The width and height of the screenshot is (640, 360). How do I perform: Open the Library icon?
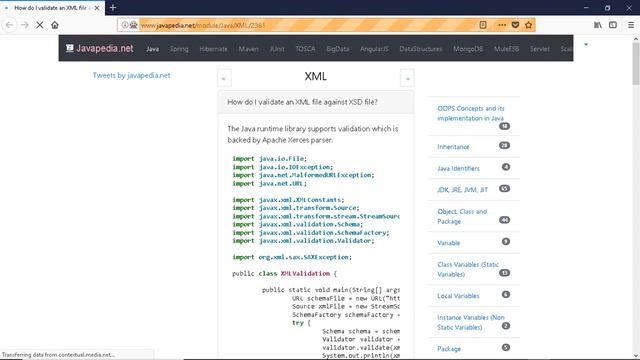[x=598, y=25]
